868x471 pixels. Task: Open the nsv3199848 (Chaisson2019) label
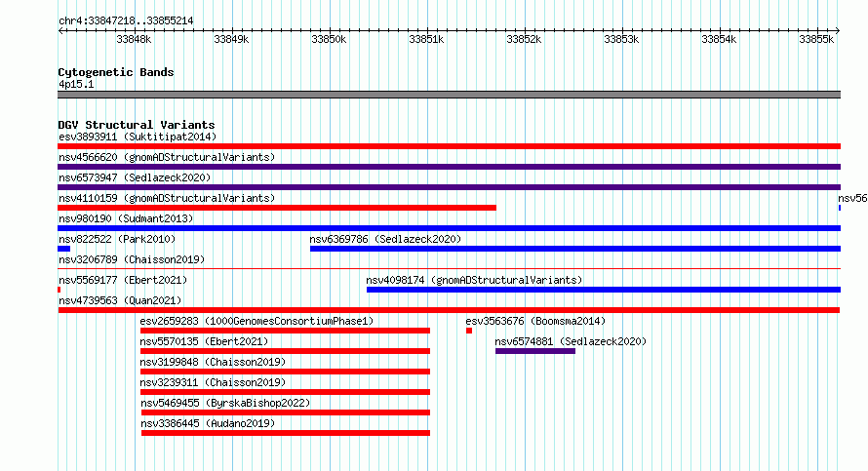(x=214, y=362)
